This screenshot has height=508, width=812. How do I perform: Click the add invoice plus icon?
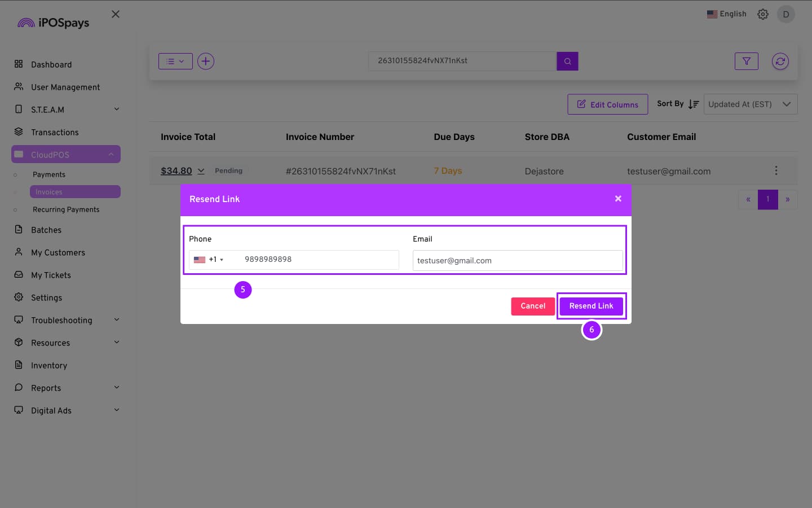(206, 61)
